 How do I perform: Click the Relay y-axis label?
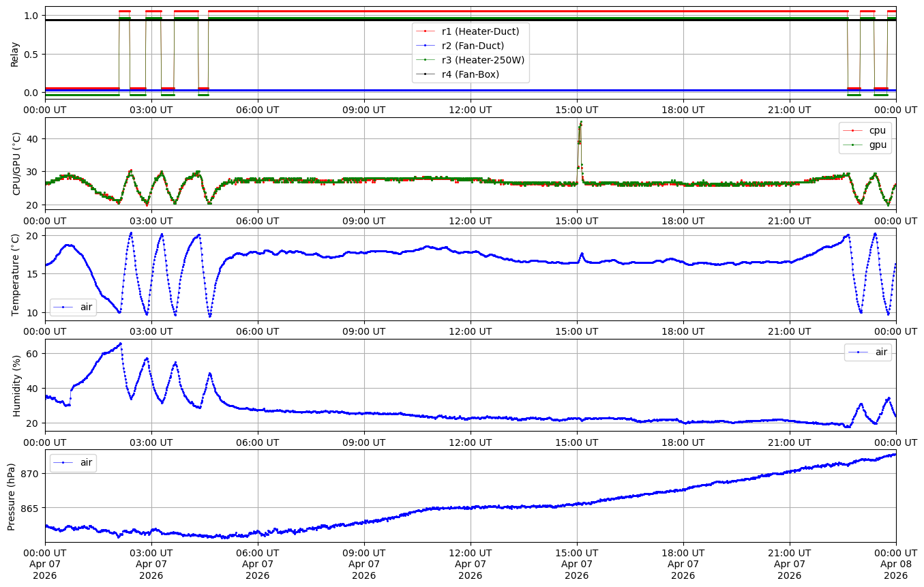pyautogui.click(x=14, y=53)
